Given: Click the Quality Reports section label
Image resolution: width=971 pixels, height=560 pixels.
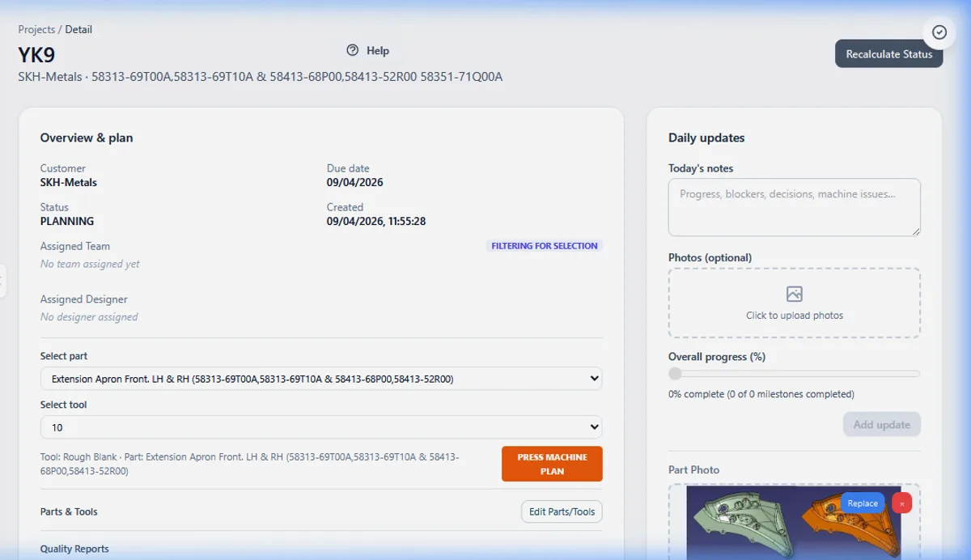Looking at the screenshot, I should point(74,549).
